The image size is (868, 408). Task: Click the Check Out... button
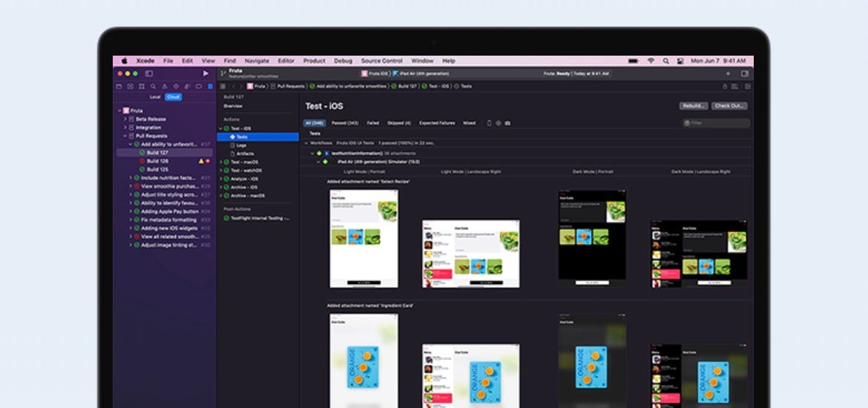coord(729,106)
